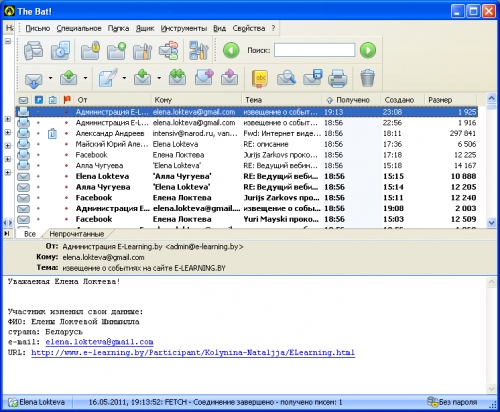This screenshot has height=412, width=500.
Task: Switch to the Непрочитанные tab
Action: (77, 234)
